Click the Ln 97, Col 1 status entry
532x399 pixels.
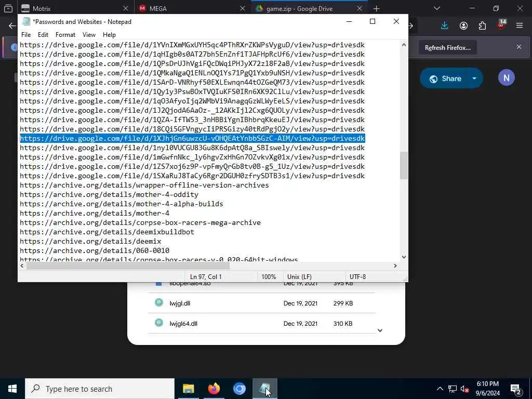[206, 277]
